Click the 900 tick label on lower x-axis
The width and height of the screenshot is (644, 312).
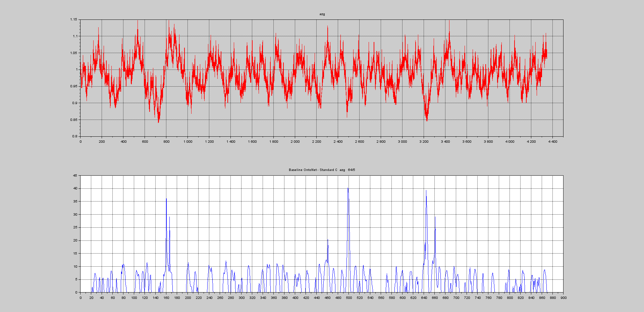tap(563, 298)
